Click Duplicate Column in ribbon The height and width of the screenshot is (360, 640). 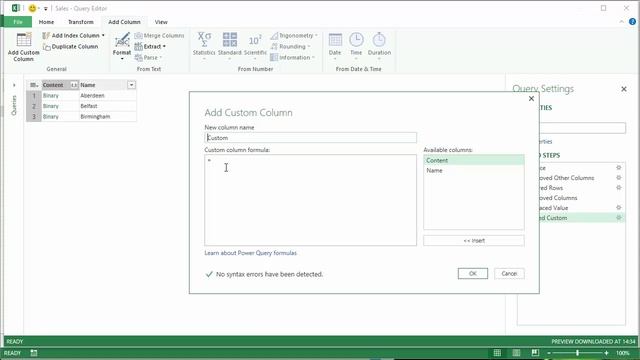[x=70, y=47]
